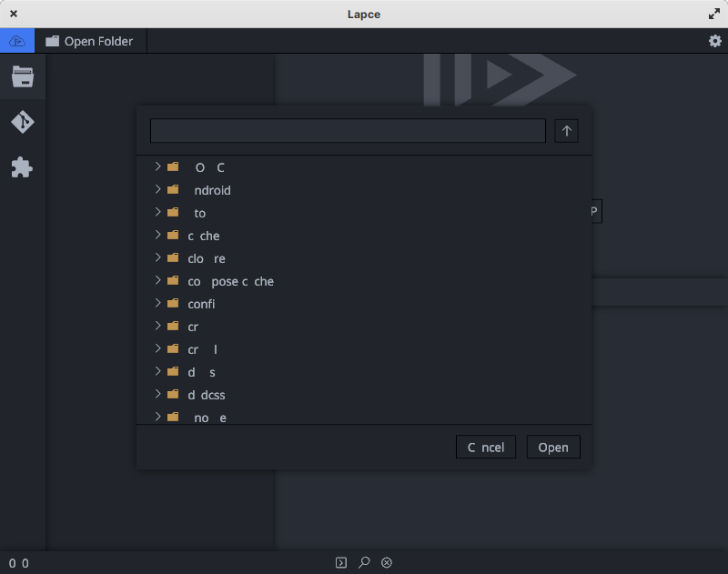This screenshot has height=574, width=728.
Task: Expand the c che folder chevron
Action: (156, 236)
